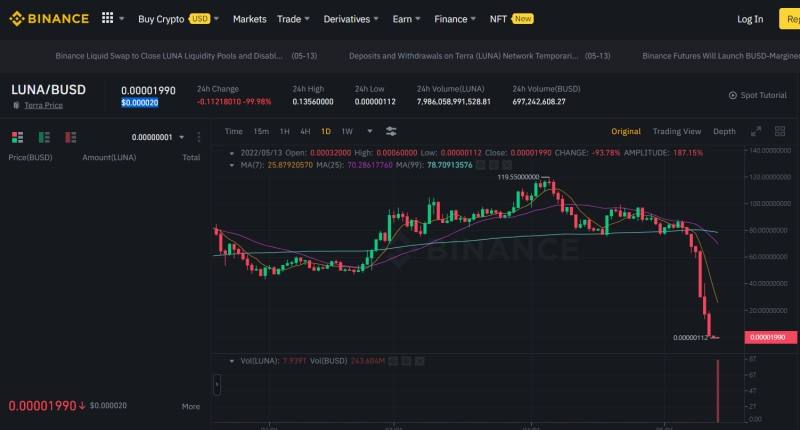
Task: Open more time intervals dropdown arrow
Action: coord(369,132)
